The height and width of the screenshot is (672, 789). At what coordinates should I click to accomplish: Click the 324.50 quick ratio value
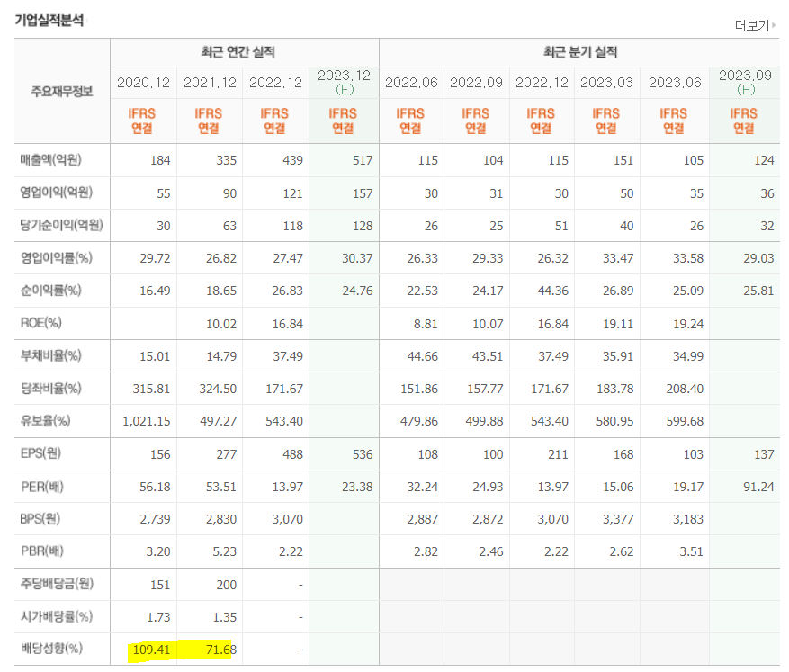pyautogui.click(x=218, y=389)
